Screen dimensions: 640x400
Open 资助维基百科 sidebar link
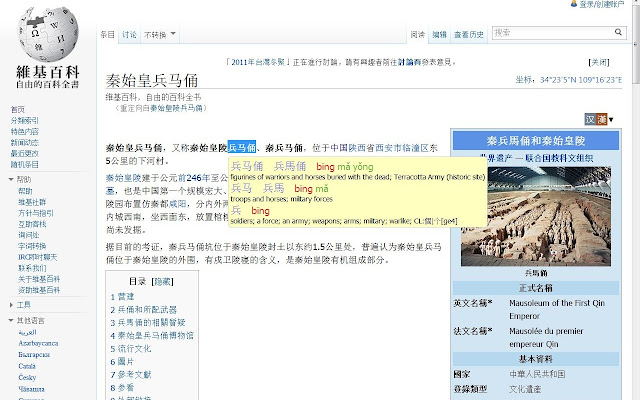click(39, 290)
